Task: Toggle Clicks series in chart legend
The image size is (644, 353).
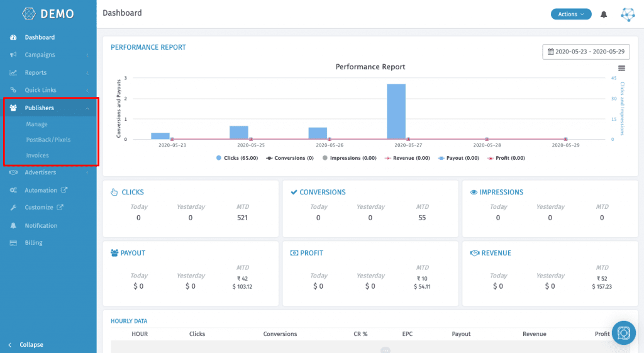Action: click(x=237, y=158)
